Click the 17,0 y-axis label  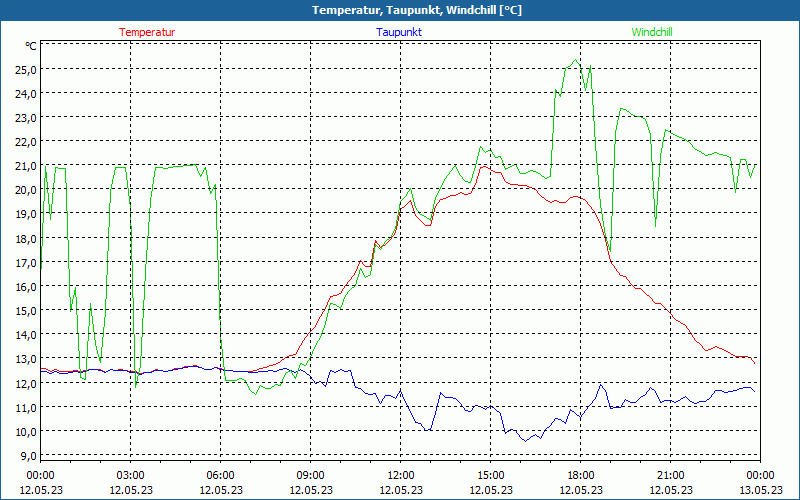point(25,262)
